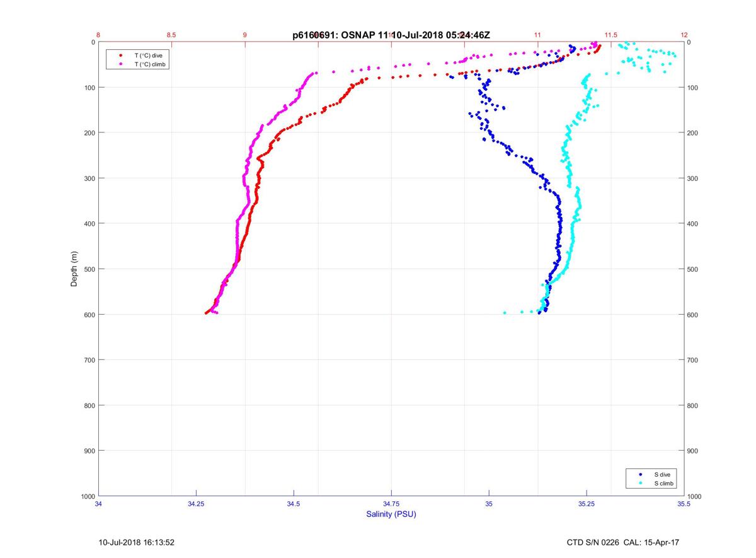Click left depth axis tick label 800

pos(89,405)
